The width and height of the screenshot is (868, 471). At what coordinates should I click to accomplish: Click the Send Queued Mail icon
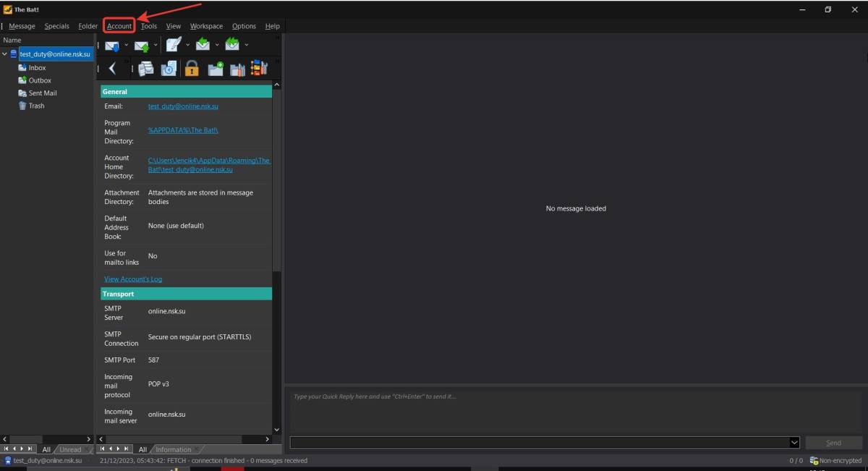coord(142,46)
